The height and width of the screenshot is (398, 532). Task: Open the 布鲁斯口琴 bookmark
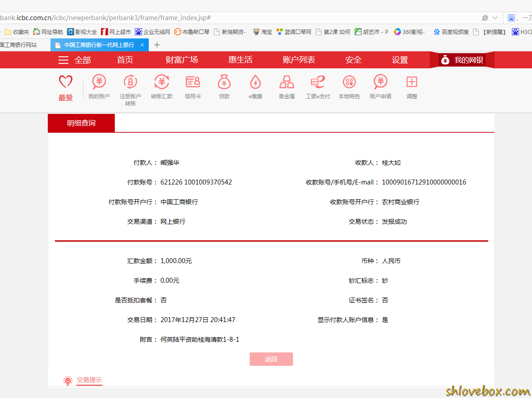pos(192,32)
